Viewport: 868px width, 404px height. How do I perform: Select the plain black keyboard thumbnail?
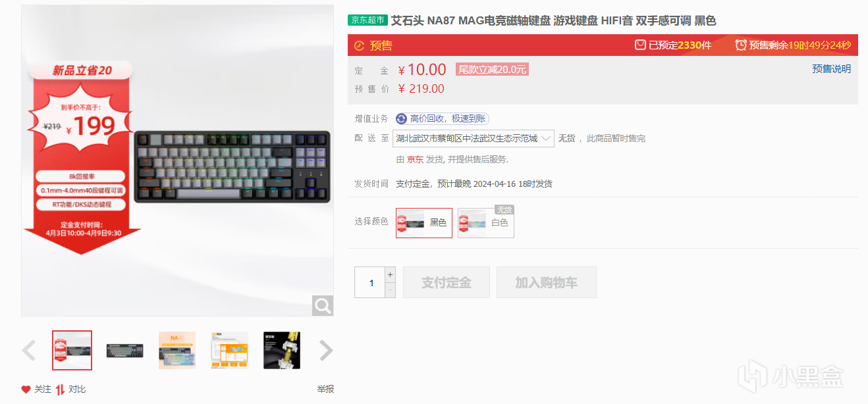124,351
